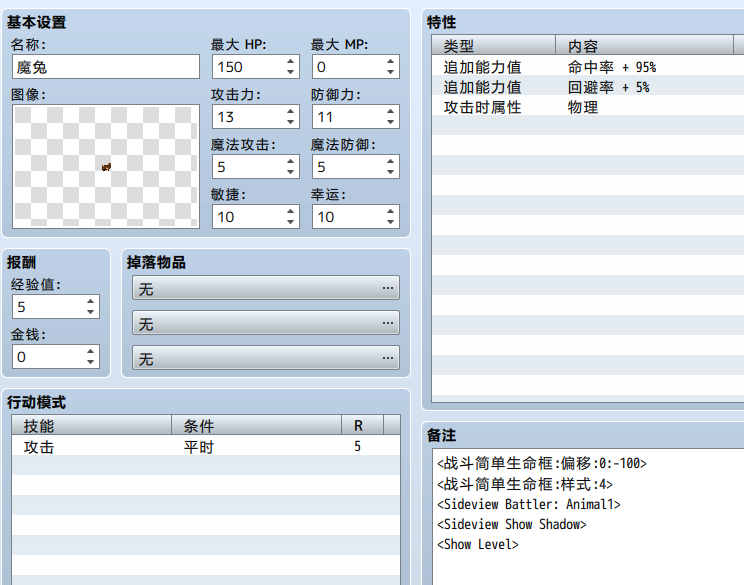Select the 攻击 row in 行动模式 list
Image resolution: width=744 pixels, height=585 pixels.
click(205, 446)
